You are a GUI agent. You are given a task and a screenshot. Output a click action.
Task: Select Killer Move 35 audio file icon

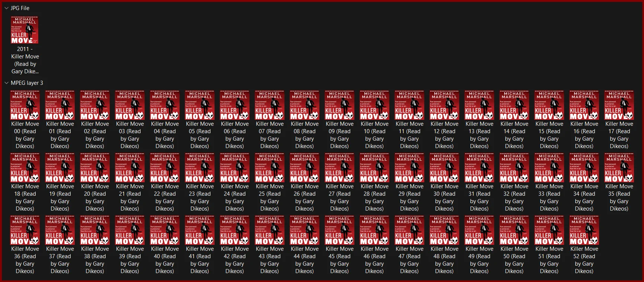tap(619, 168)
